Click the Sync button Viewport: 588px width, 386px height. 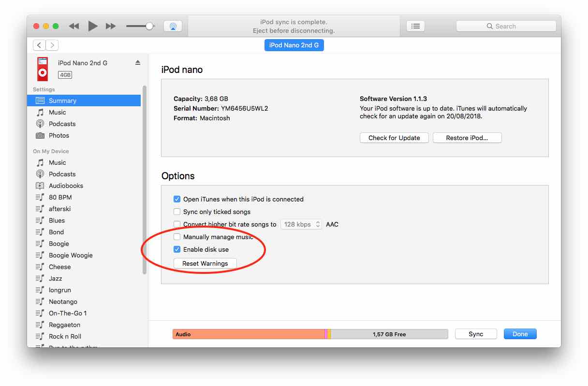tap(476, 334)
